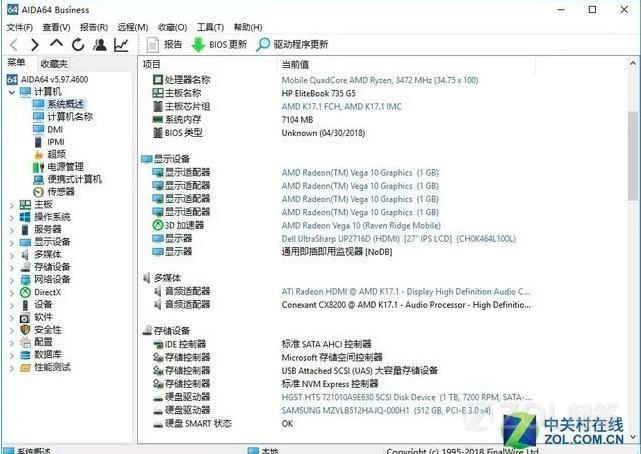The height and width of the screenshot is (454, 641).
Task: Expand the DirectX tree node
Action: (x=11, y=293)
